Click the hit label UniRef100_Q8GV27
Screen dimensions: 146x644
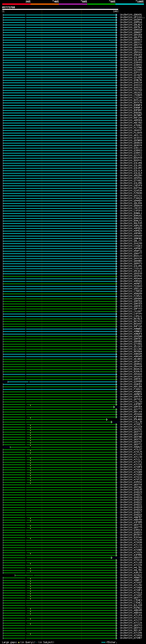(x=131, y=42)
